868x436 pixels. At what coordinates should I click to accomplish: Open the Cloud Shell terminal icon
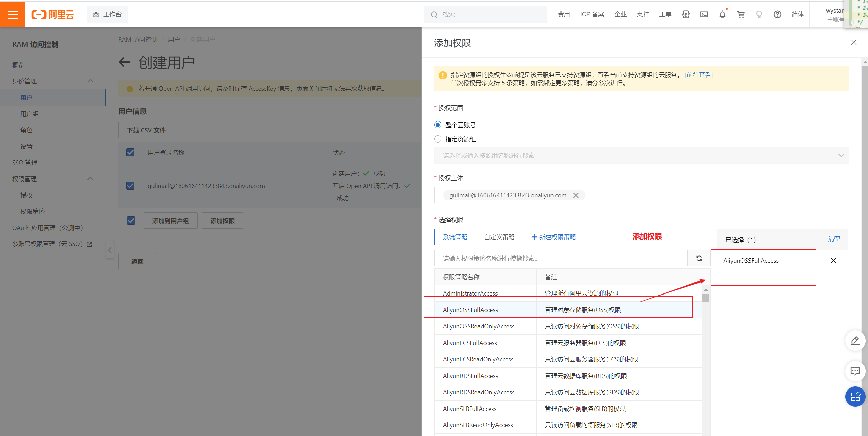pyautogui.click(x=704, y=14)
